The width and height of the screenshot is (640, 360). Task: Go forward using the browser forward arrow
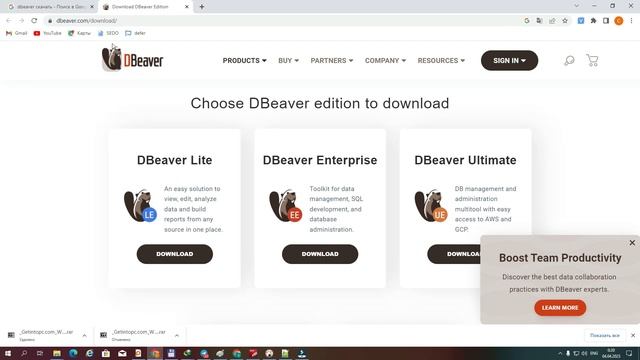21,20
